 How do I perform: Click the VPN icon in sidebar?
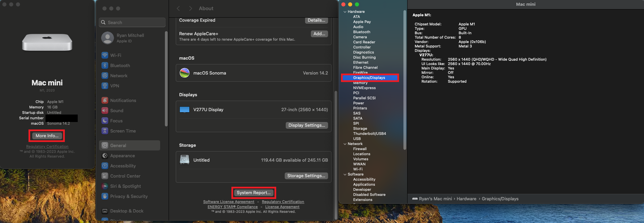coord(105,86)
